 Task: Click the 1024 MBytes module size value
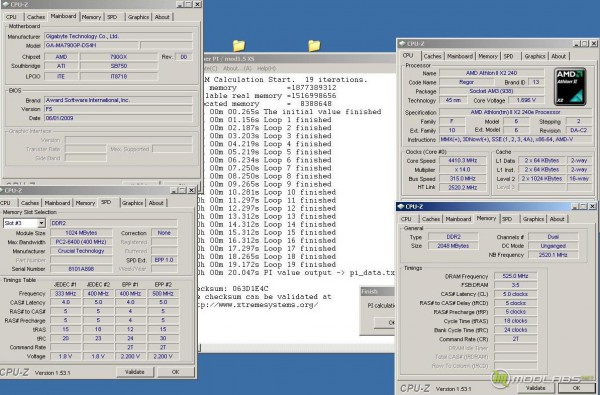tap(81, 233)
